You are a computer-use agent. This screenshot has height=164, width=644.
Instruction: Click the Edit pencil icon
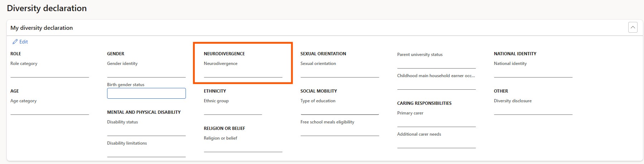(15, 42)
